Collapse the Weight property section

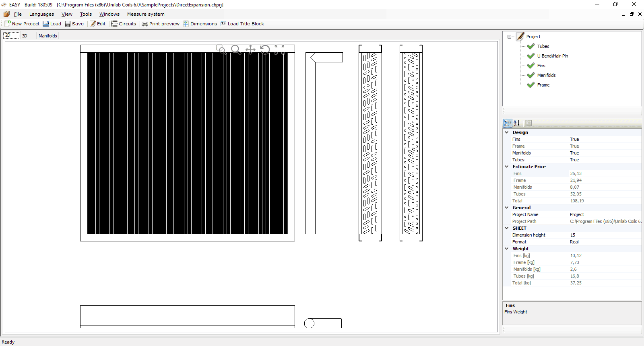click(x=507, y=249)
